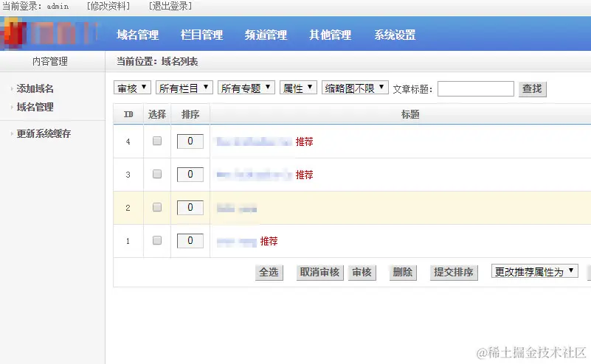Tick the checkbox for row ID 4

157,141
